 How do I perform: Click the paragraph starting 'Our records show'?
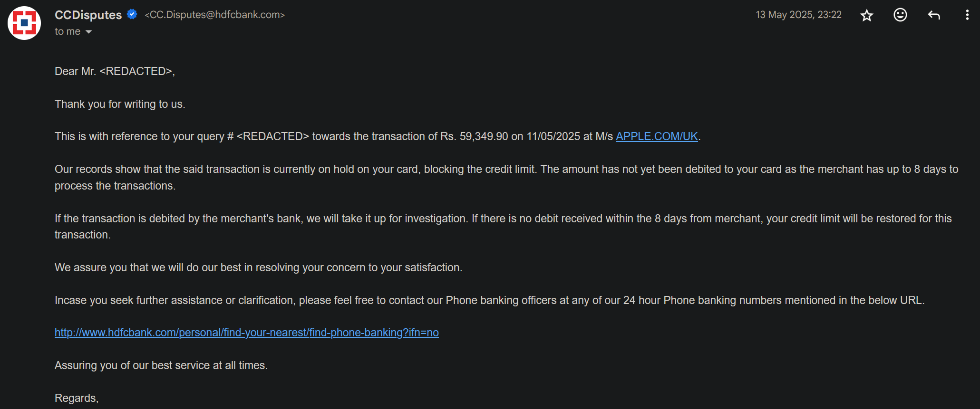506,178
